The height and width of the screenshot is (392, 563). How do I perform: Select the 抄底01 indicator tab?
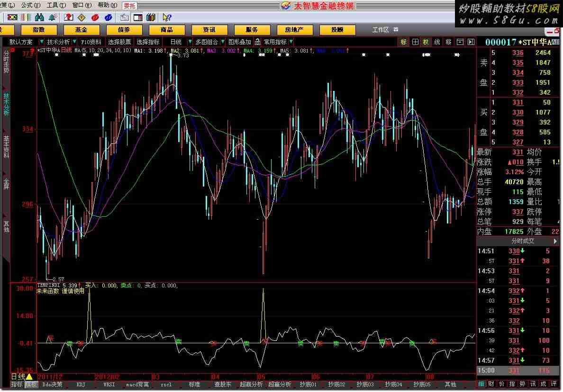tap(308, 384)
